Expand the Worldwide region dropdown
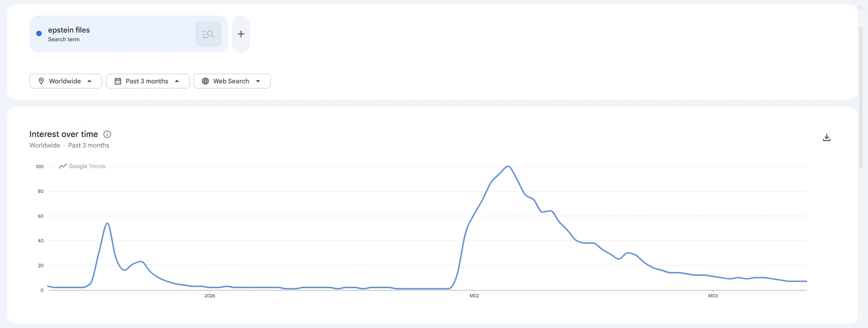 [66, 81]
